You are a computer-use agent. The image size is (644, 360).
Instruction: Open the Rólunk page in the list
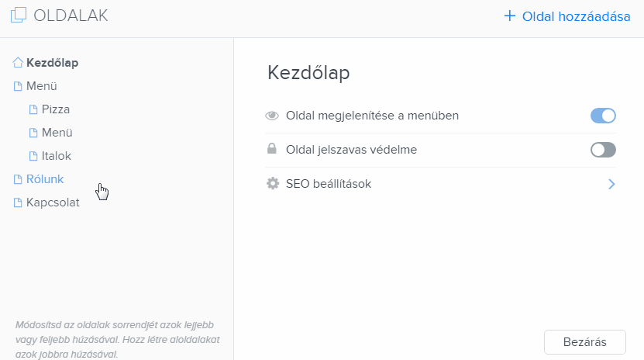[x=45, y=179]
